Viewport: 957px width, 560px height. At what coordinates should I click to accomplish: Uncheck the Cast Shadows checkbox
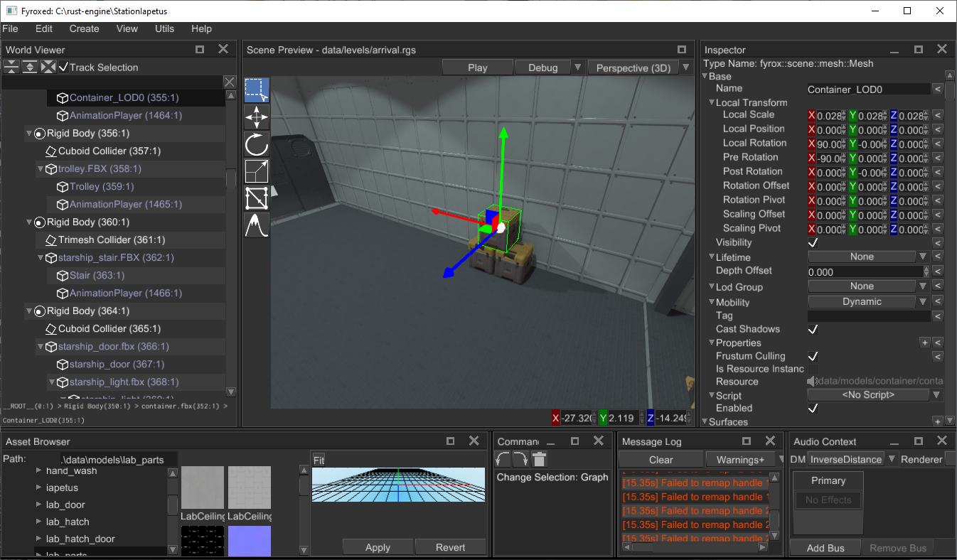813,329
